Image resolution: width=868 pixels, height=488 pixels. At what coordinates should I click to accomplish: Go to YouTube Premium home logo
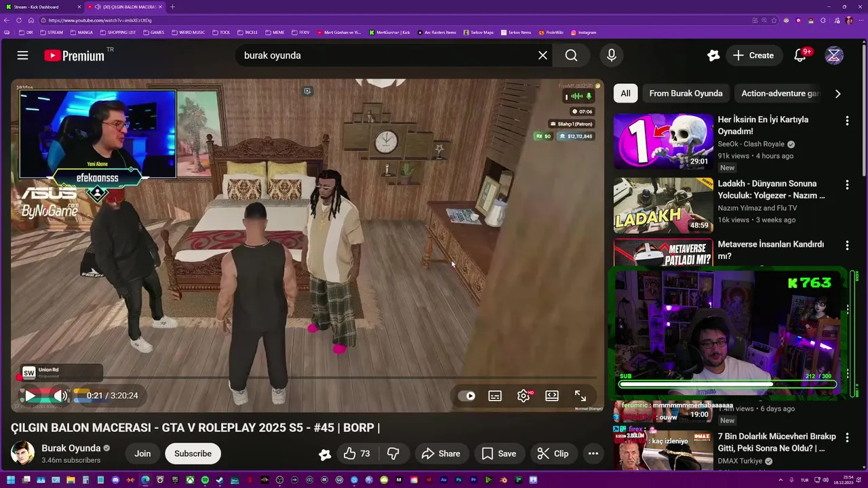click(x=75, y=56)
